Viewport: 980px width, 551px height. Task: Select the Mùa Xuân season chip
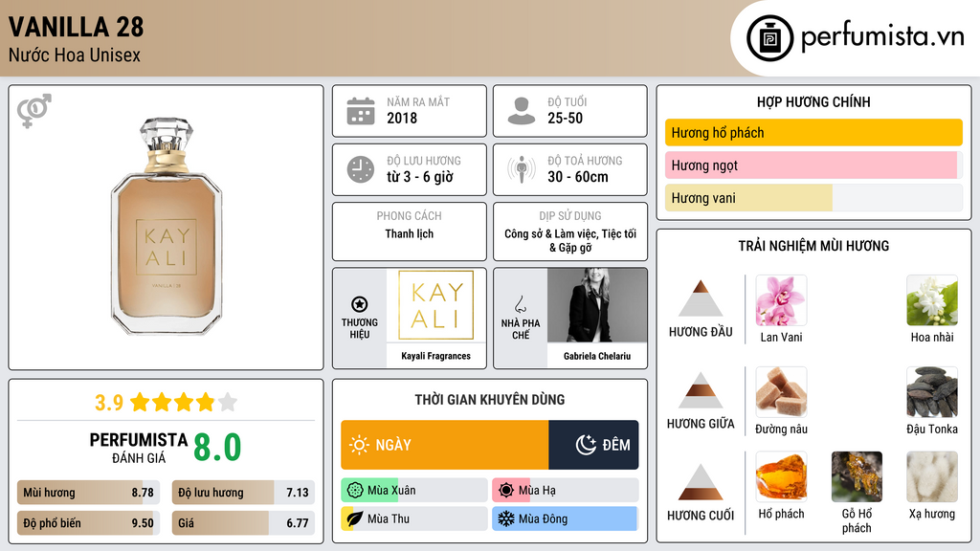click(x=413, y=491)
